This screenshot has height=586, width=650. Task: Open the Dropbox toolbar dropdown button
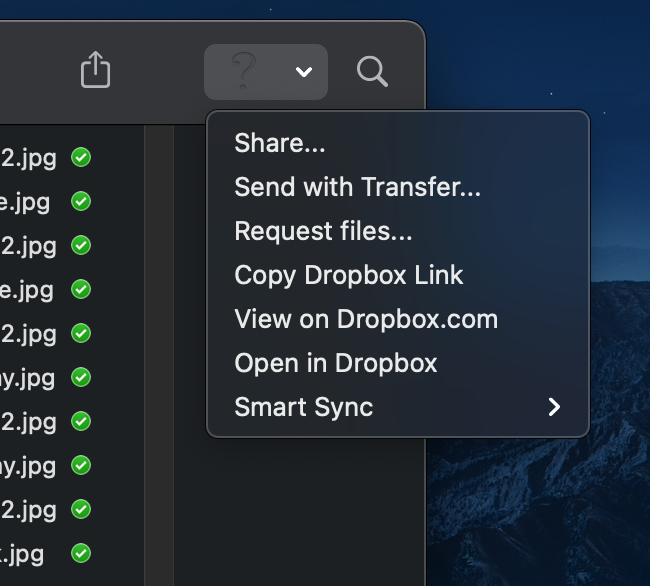coord(266,72)
